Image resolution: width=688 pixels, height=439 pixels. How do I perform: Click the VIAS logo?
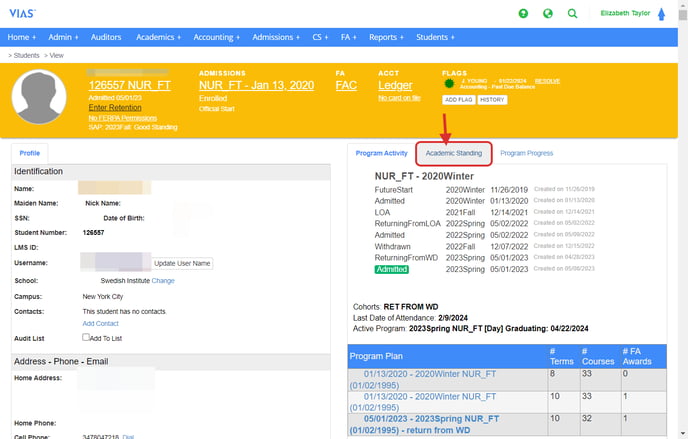pos(22,13)
